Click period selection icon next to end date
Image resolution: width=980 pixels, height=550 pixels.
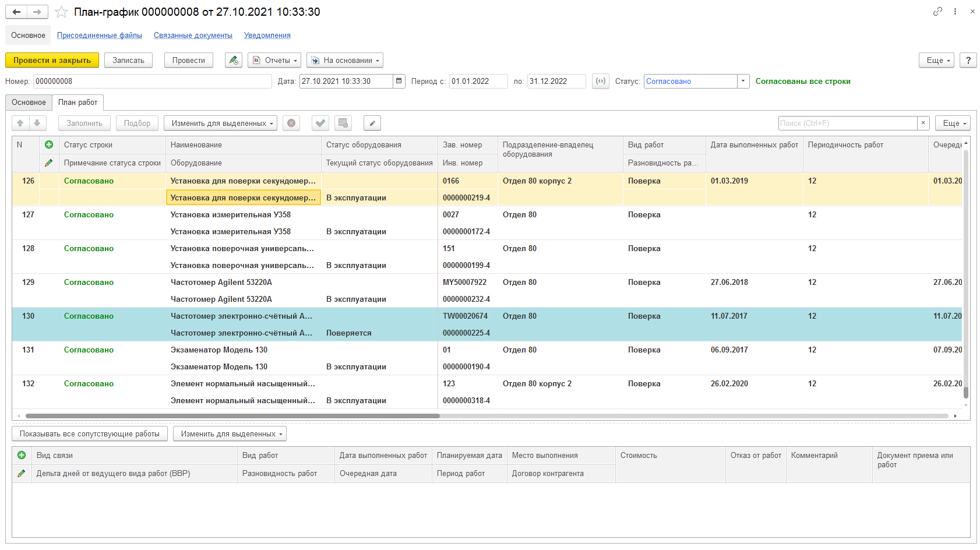click(600, 82)
